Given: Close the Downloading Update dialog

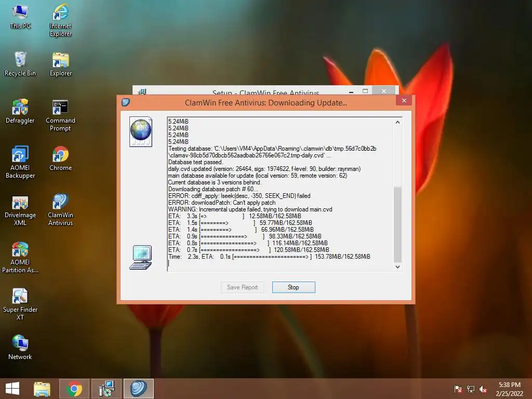Looking at the screenshot, I should [x=404, y=100].
